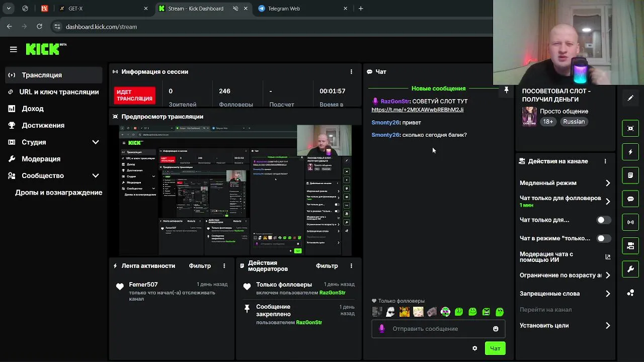Open 'Ограничение по возрасту' chevron
Screen dimensions: 644x362
pos(608,276)
